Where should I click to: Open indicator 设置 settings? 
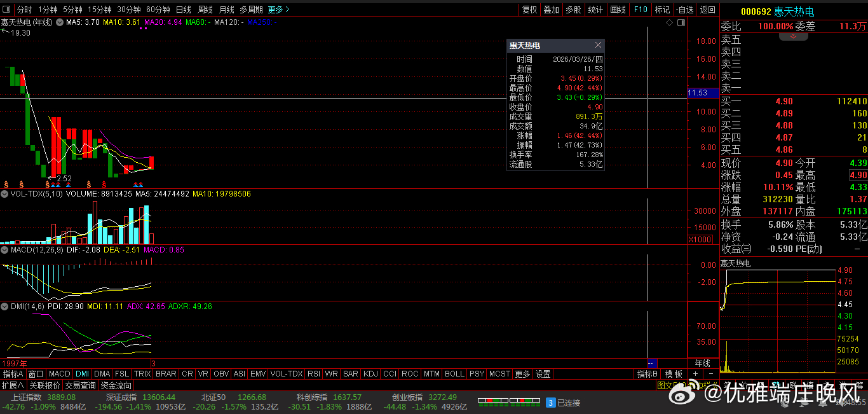pos(543,374)
